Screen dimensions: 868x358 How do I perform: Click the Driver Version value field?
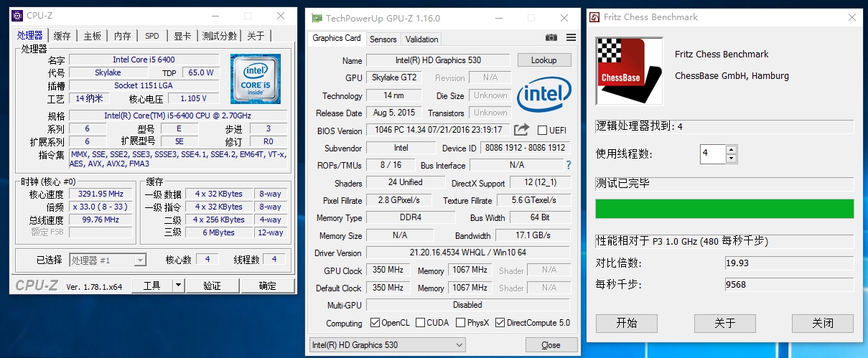pos(468,253)
